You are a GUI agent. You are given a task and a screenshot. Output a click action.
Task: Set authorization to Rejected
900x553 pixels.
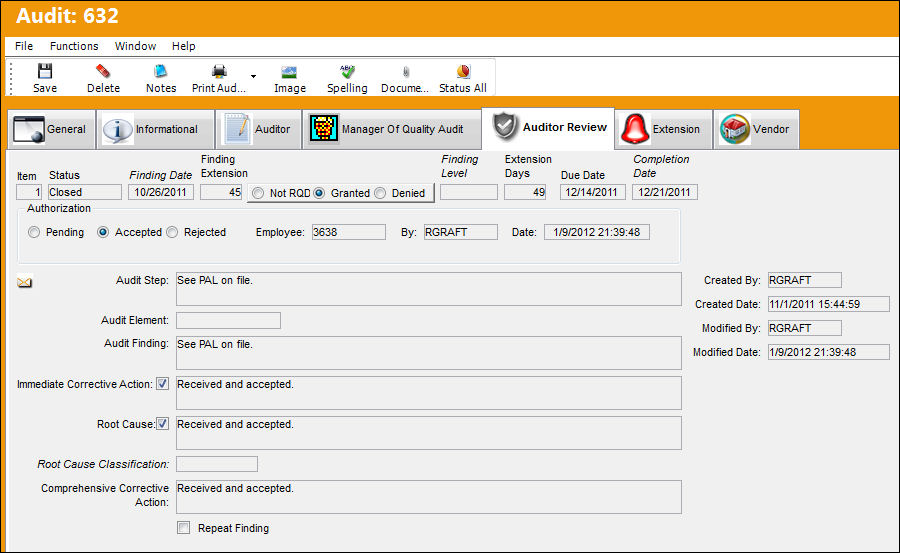172,232
